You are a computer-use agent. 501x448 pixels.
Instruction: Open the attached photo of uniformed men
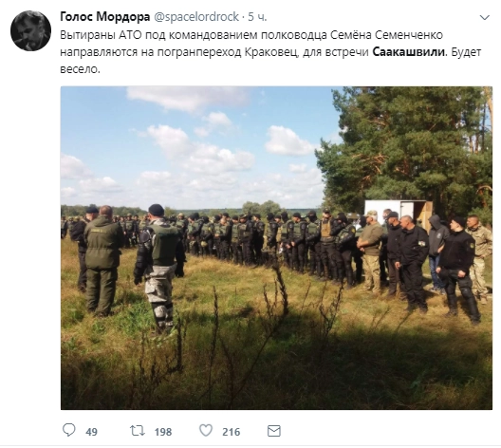click(276, 248)
